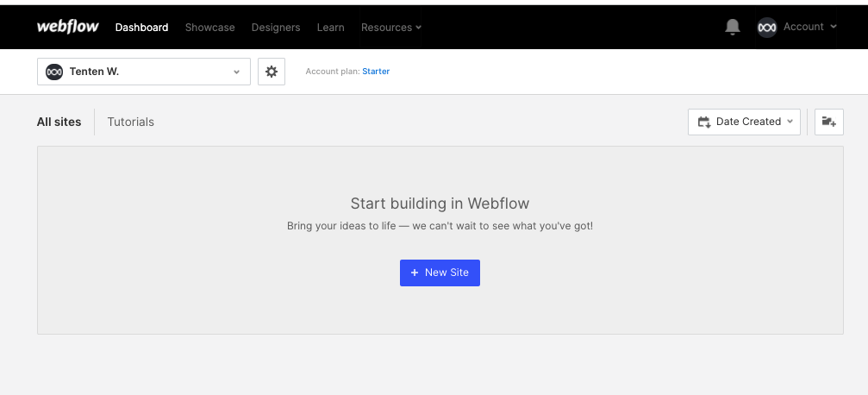Click the Tenten W. workspace avatar

tap(54, 72)
